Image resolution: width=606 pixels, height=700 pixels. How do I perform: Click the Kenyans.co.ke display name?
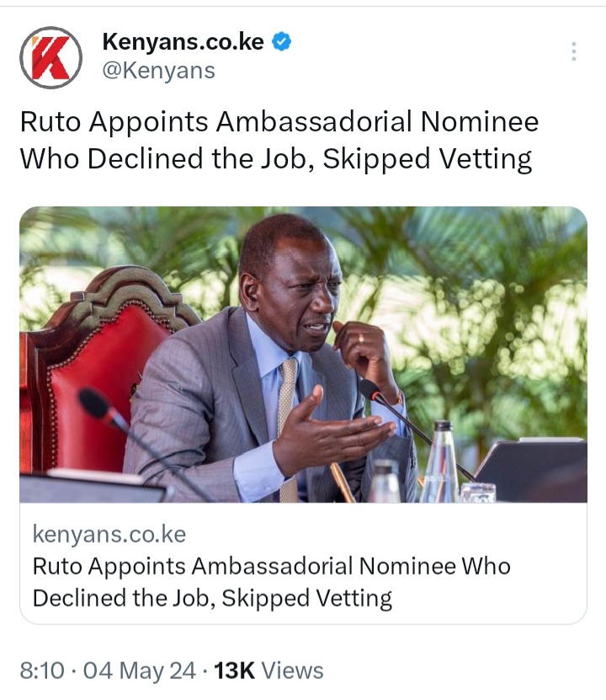tap(183, 41)
